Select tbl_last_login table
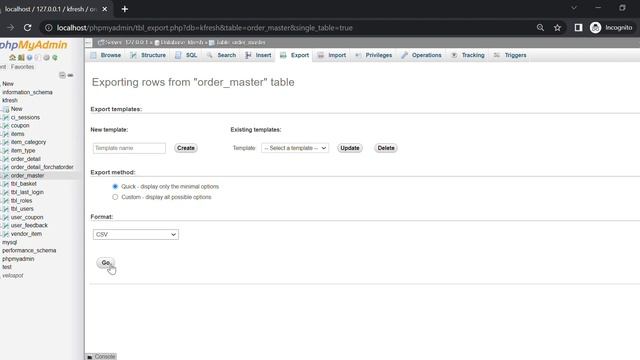Image resolution: width=640 pixels, height=360 pixels. 27,192
